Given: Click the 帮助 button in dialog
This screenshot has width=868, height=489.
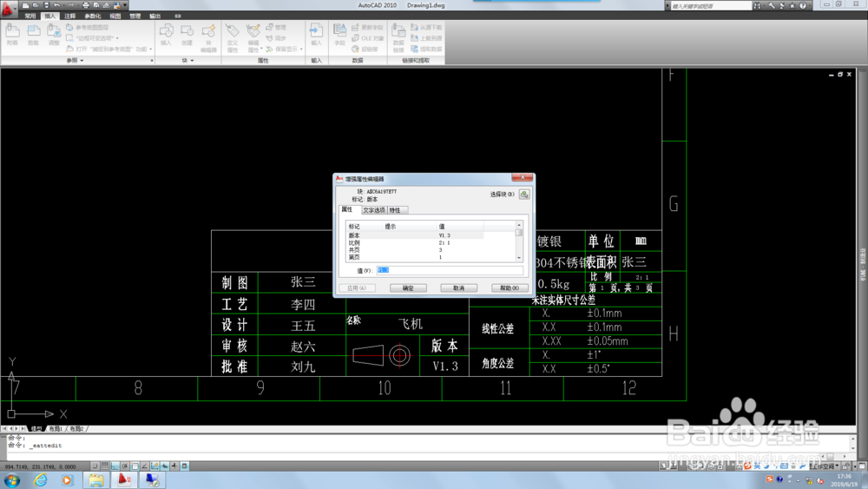Looking at the screenshot, I should coord(510,288).
